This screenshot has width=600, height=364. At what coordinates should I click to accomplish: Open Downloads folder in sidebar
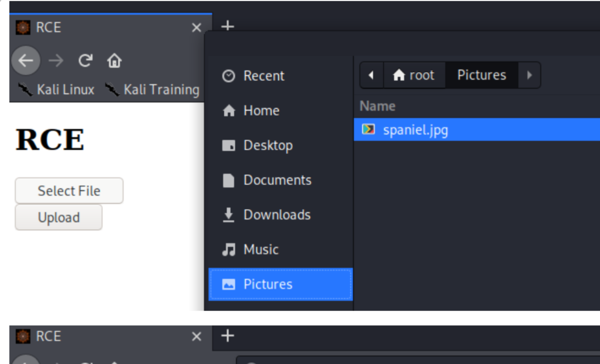[280, 215]
